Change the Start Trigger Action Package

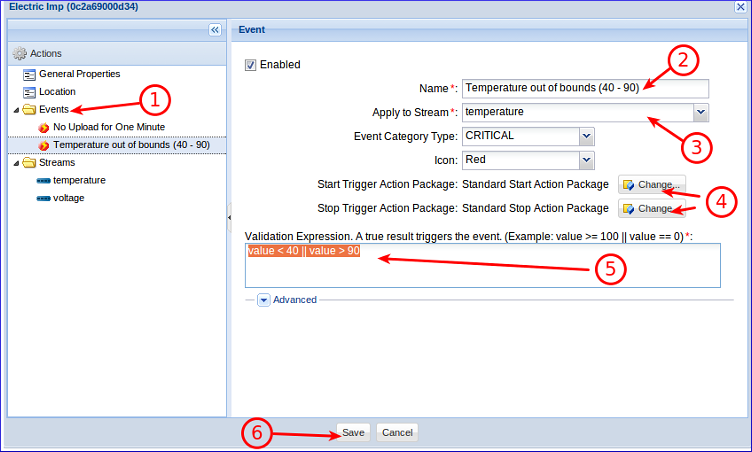[x=651, y=185]
